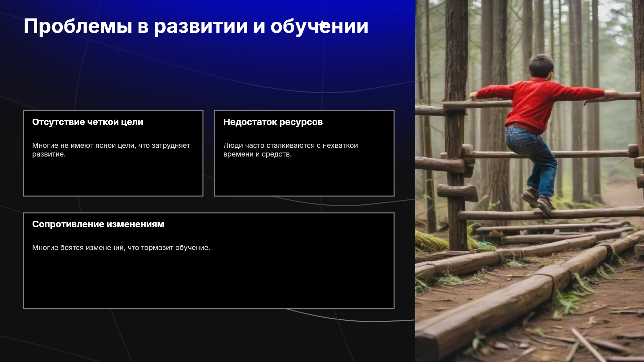Viewport: 644px width, 362px height.
Task: Select the 'Отсутствие четкой цели' heading
Action: [88, 122]
